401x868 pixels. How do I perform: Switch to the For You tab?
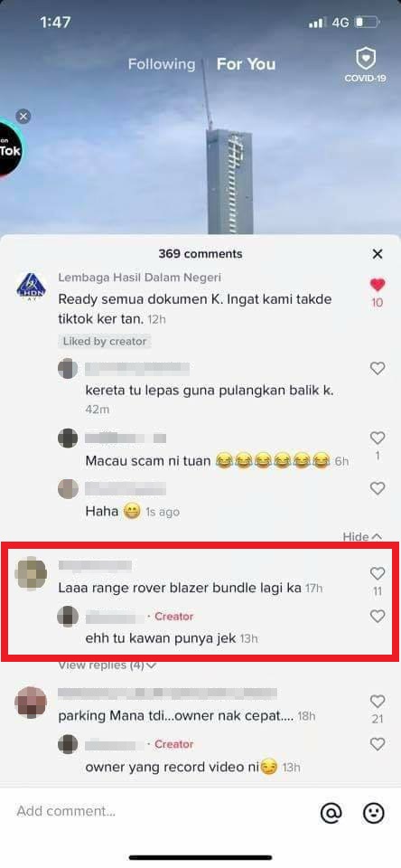click(247, 64)
